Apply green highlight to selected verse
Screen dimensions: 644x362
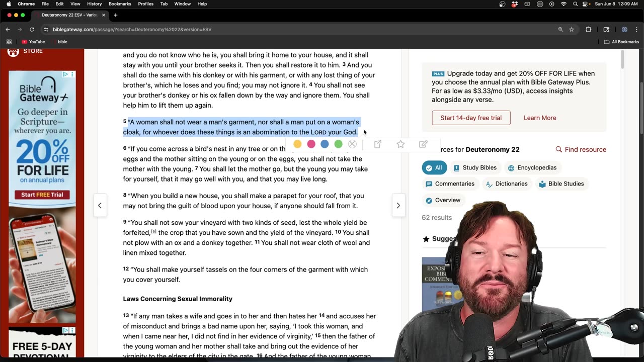[x=338, y=144]
